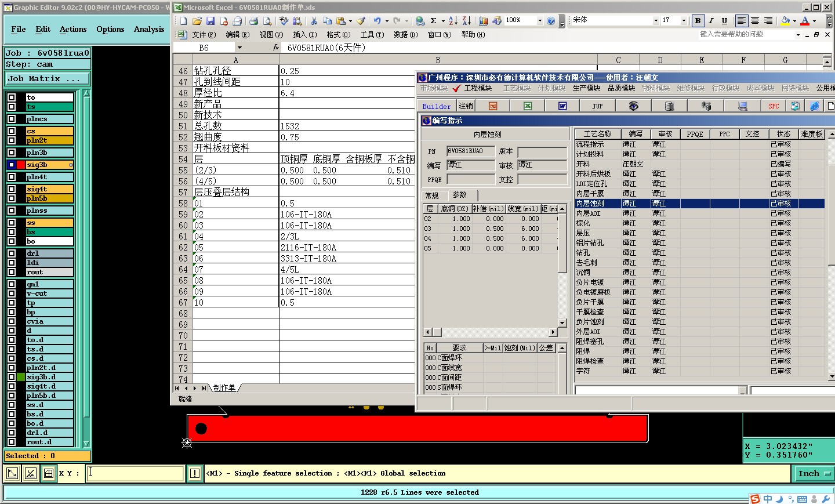835x504 pixels.
Task: Open the Job Matrix button menu
Action: (x=48, y=78)
